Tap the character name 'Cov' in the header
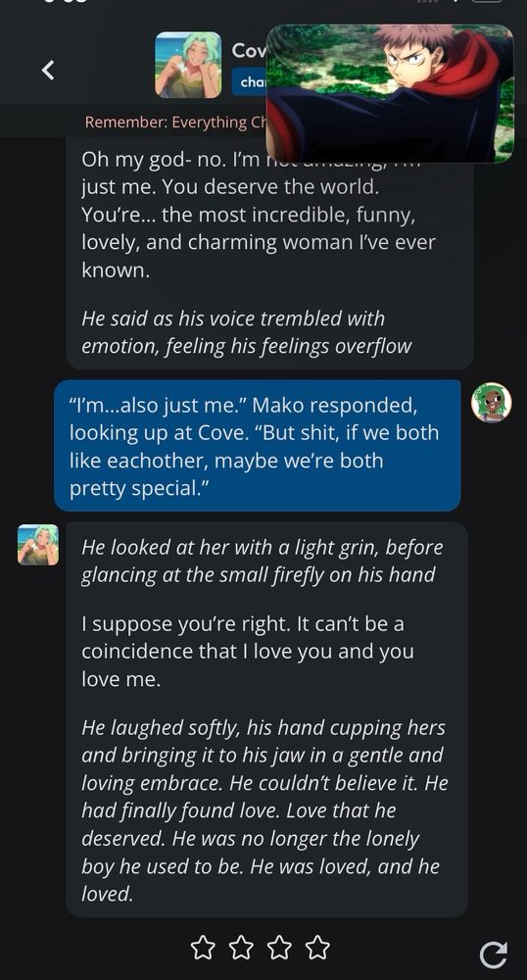 point(249,51)
